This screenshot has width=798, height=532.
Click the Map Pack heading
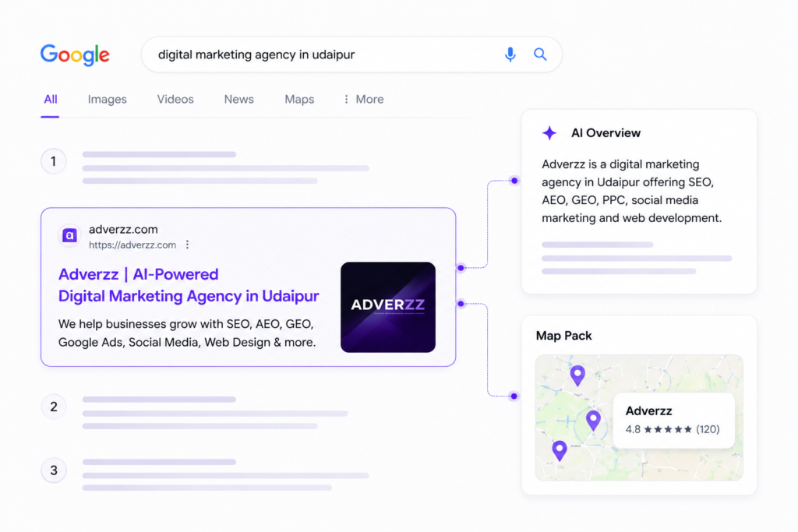564,336
